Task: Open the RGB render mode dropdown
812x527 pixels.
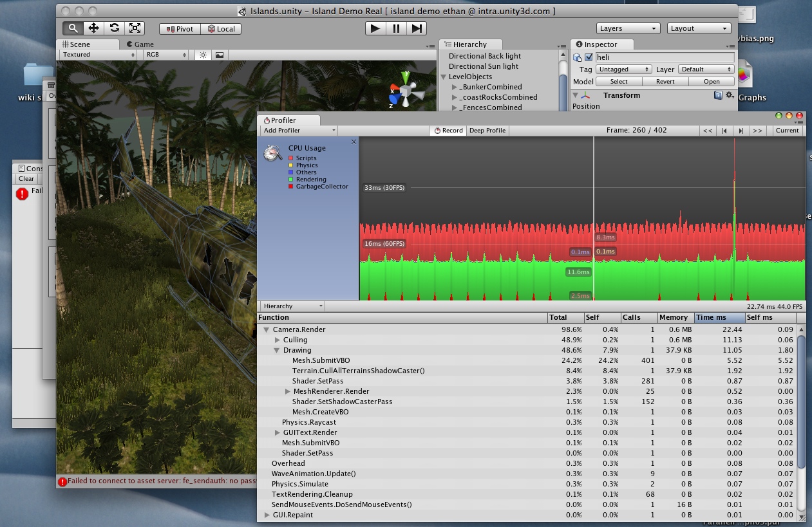Action: point(166,55)
